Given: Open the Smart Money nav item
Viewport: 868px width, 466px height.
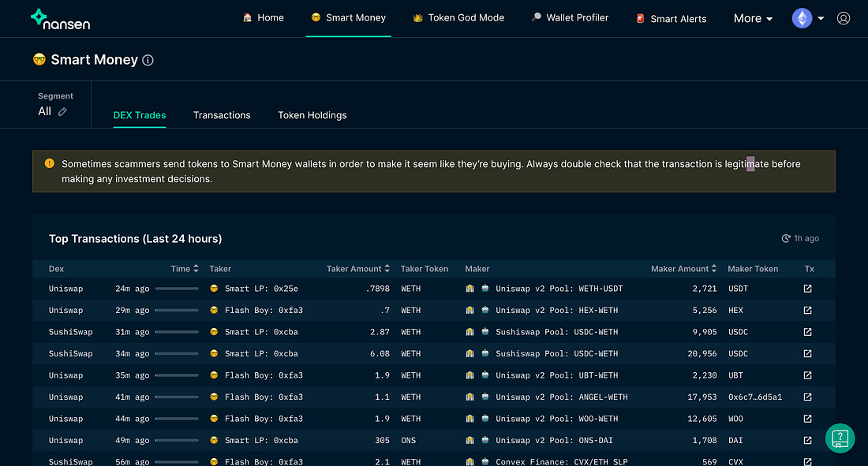Looking at the screenshot, I should (349, 17).
